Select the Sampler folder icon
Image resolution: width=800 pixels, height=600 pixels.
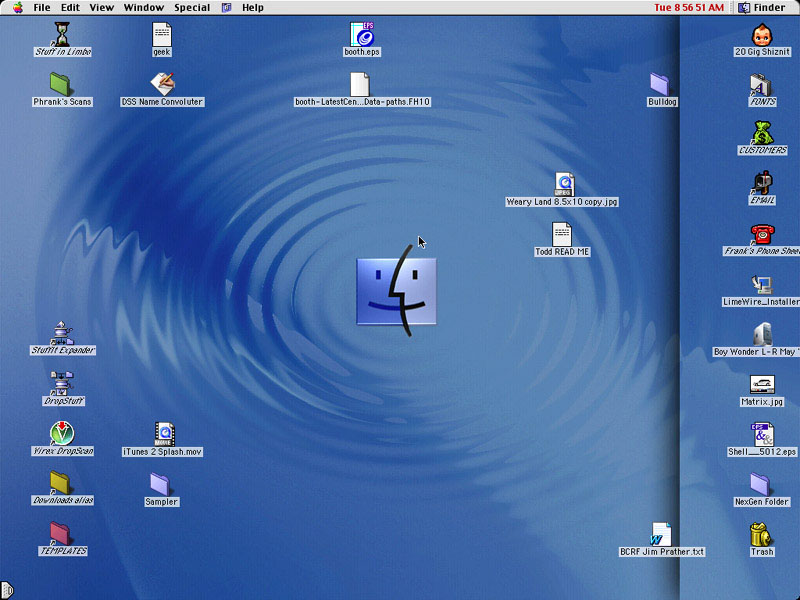160,484
